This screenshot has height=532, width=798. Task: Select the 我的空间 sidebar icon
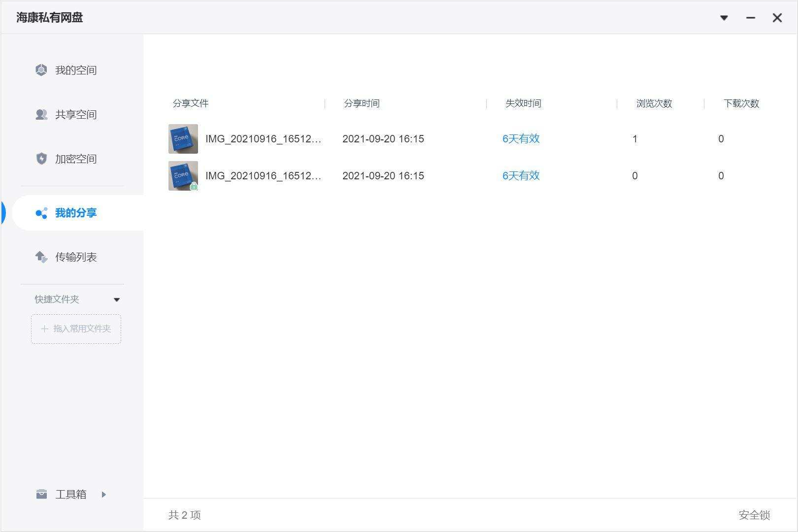pos(41,70)
